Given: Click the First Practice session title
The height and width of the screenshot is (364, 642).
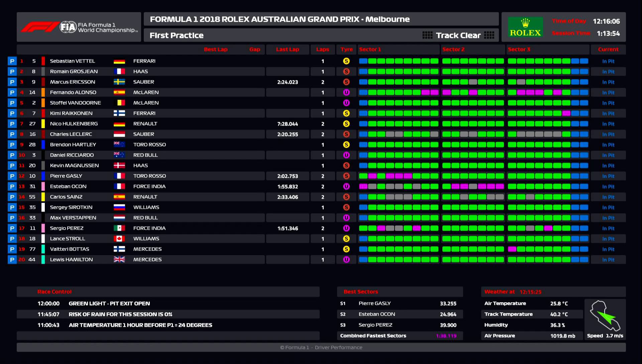Looking at the screenshot, I should tap(177, 35).
